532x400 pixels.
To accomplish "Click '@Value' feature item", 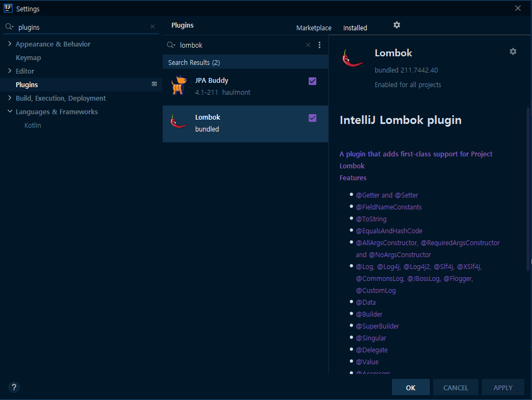I will [367, 362].
